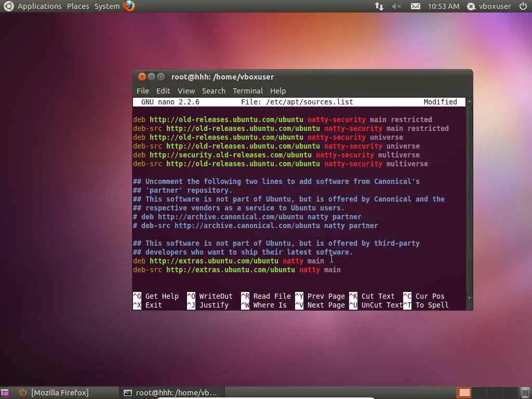This screenshot has height=399, width=532.
Task: Click the scrollbar down arrow in terminal
Action: click(469, 297)
